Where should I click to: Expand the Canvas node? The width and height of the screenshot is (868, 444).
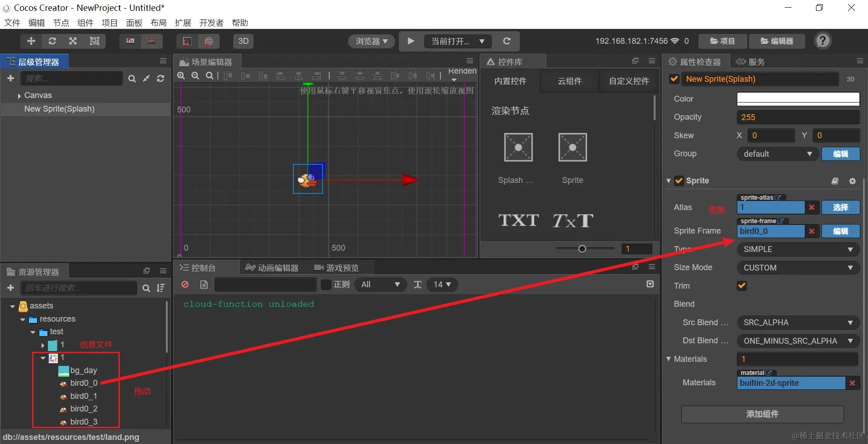click(19, 96)
